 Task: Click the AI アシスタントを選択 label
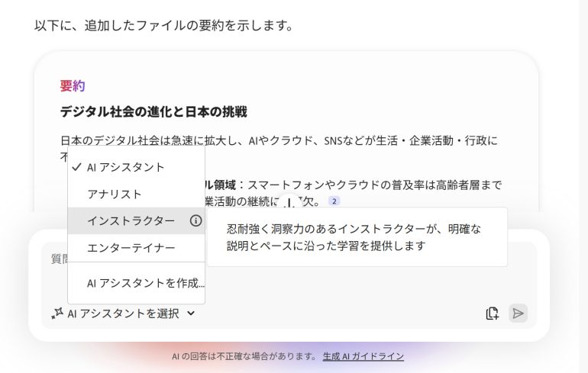[x=123, y=313]
